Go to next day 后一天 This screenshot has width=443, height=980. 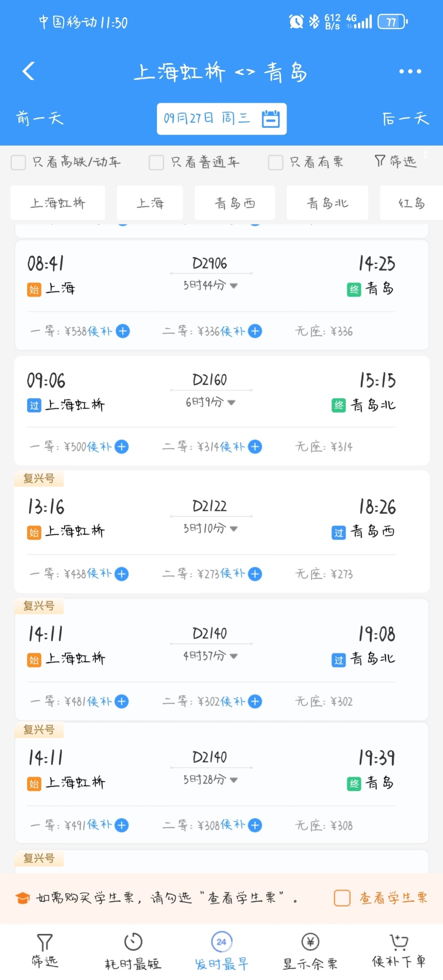[x=405, y=119]
